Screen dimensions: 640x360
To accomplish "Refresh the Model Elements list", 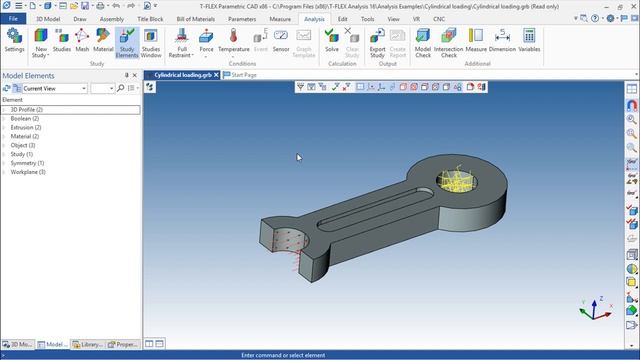I will pyautogui.click(x=7, y=88).
